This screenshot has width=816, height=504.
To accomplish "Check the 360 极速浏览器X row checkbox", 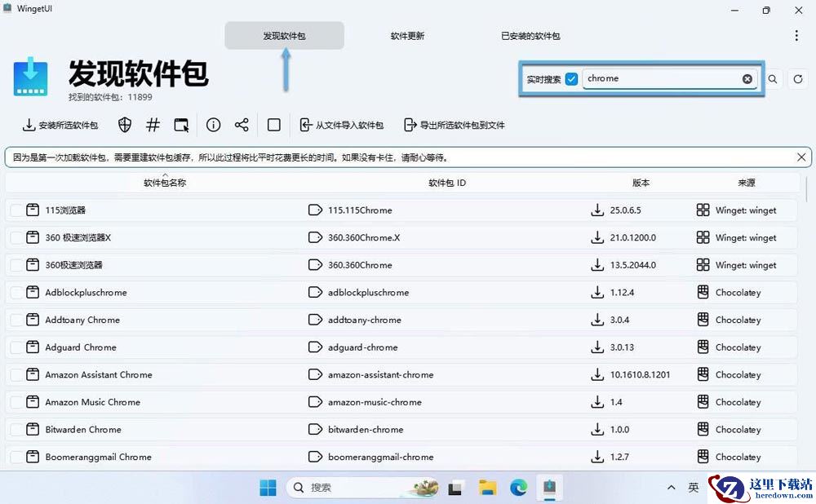I will pyautogui.click(x=16, y=237).
